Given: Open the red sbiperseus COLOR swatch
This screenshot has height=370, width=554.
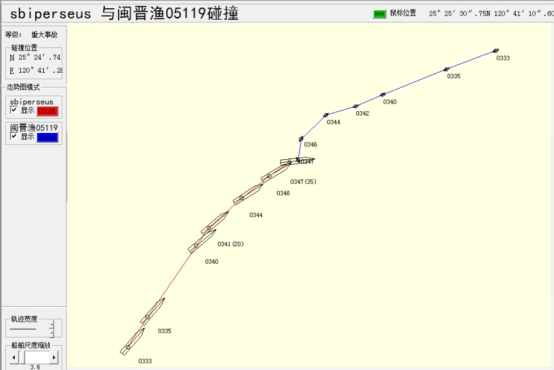Looking at the screenshot, I should pos(47,111).
